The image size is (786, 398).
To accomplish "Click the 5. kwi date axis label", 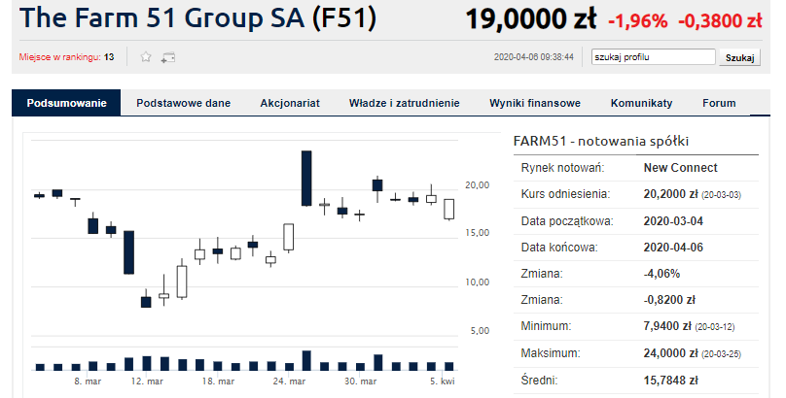I will click(x=442, y=381).
